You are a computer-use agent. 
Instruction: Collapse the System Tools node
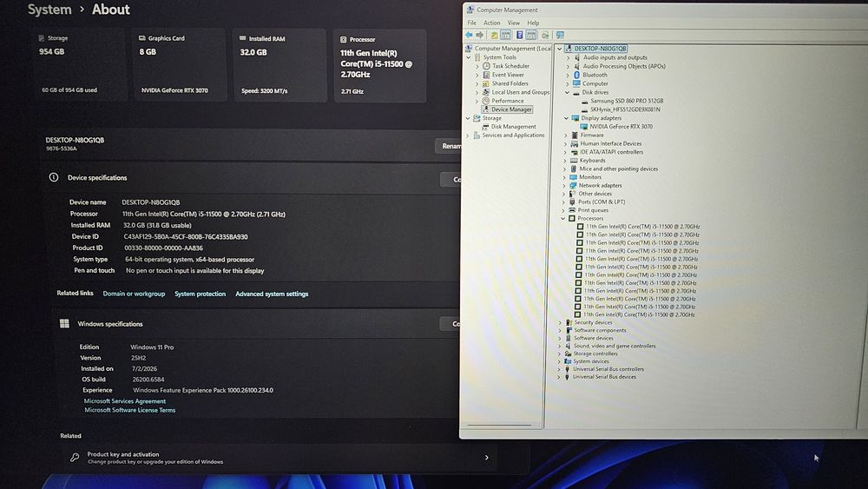[469, 57]
